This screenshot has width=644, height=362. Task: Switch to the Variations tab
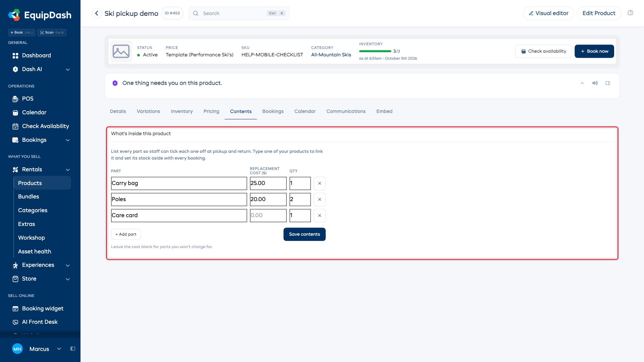point(148,111)
